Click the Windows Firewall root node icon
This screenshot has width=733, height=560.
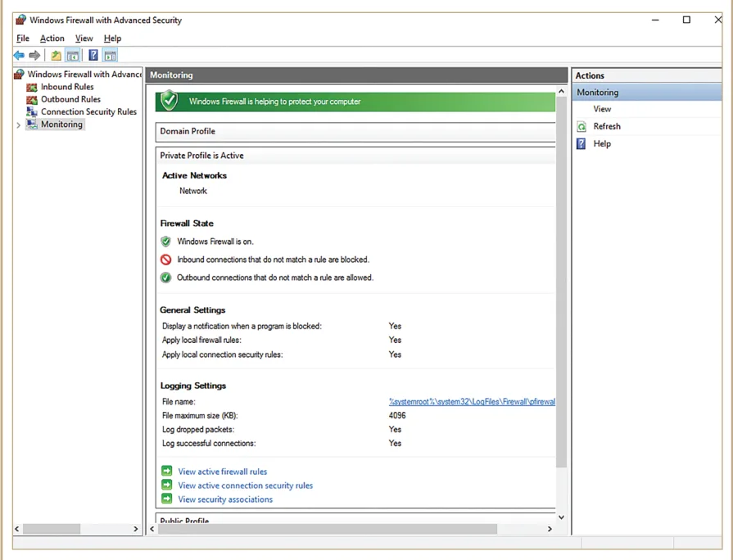pos(19,75)
